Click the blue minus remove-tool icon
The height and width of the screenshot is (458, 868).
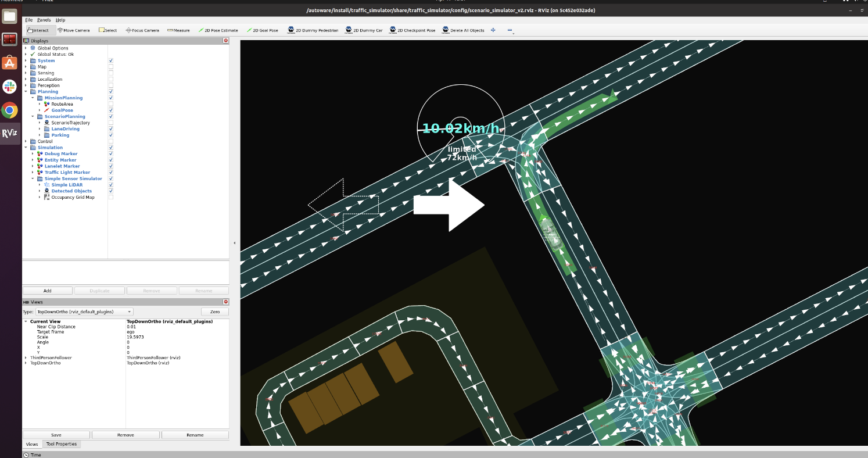click(x=510, y=30)
